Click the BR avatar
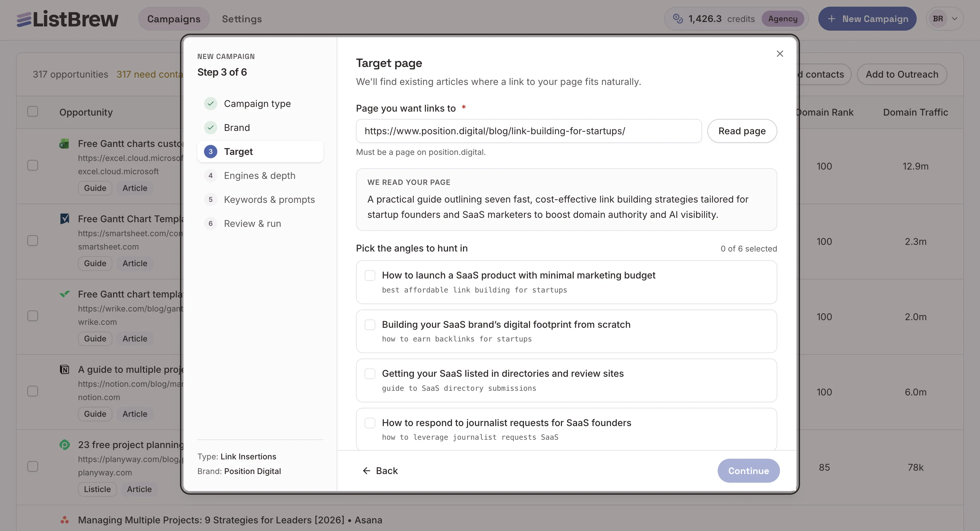This screenshot has height=531, width=980. [x=938, y=19]
